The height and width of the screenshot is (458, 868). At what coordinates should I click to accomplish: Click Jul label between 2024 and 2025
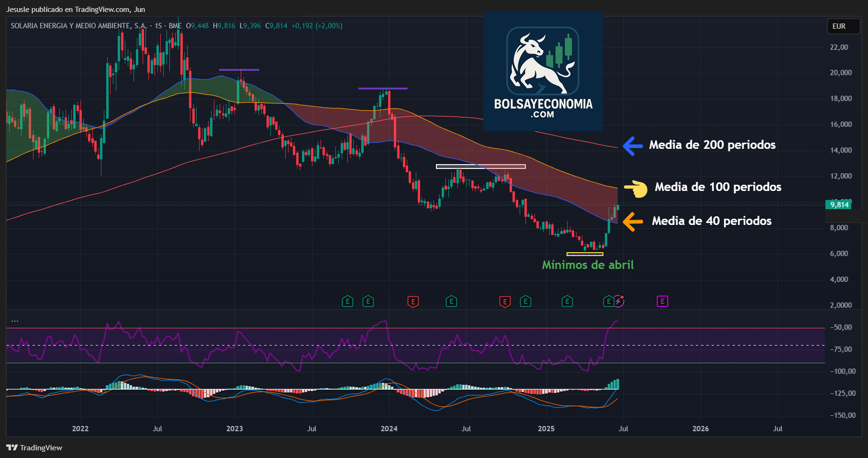466,429
